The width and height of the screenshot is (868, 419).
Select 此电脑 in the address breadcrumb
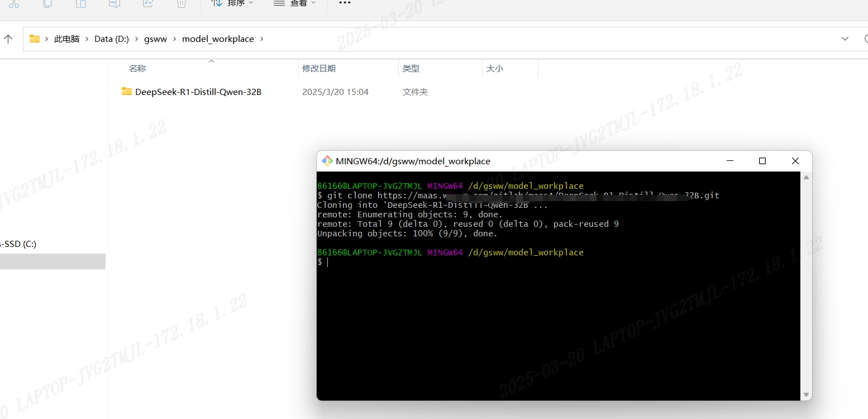tap(66, 39)
